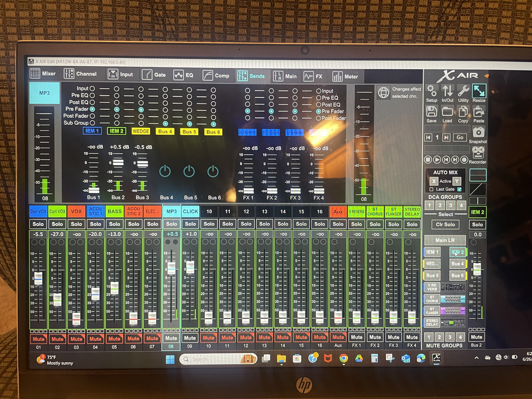Switch to the Input tab
Image resolution: width=532 pixels, height=399 pixels.
pyautogui.click(x=121, y=74)
